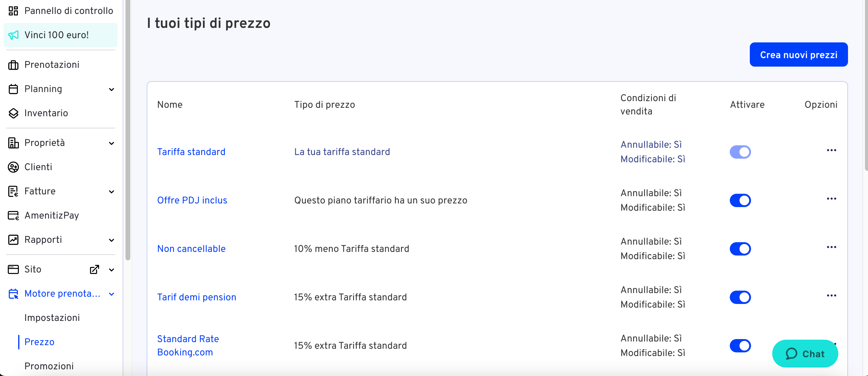Open the Chat support widget
This screenshot has width=868, height=376.
[805, 354]
